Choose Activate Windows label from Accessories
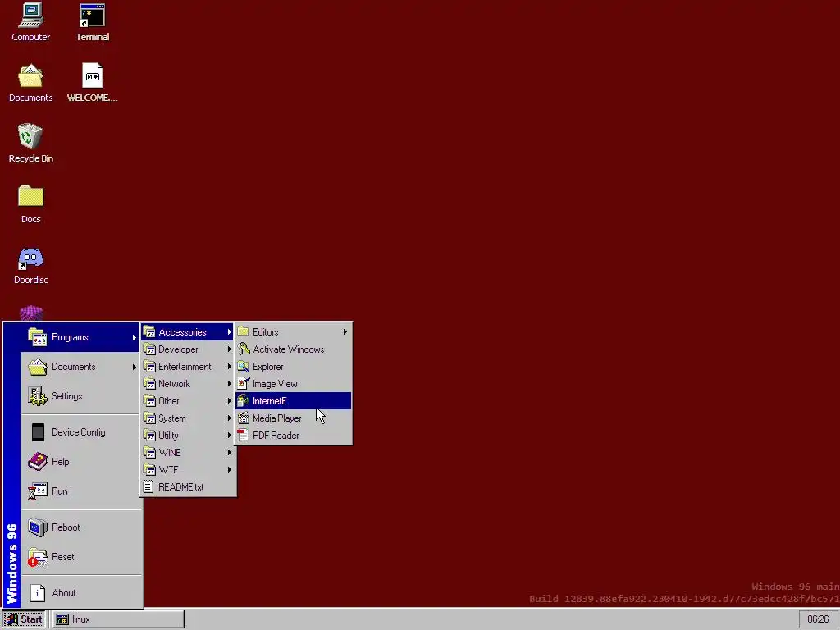 click(x=288, y=349)
